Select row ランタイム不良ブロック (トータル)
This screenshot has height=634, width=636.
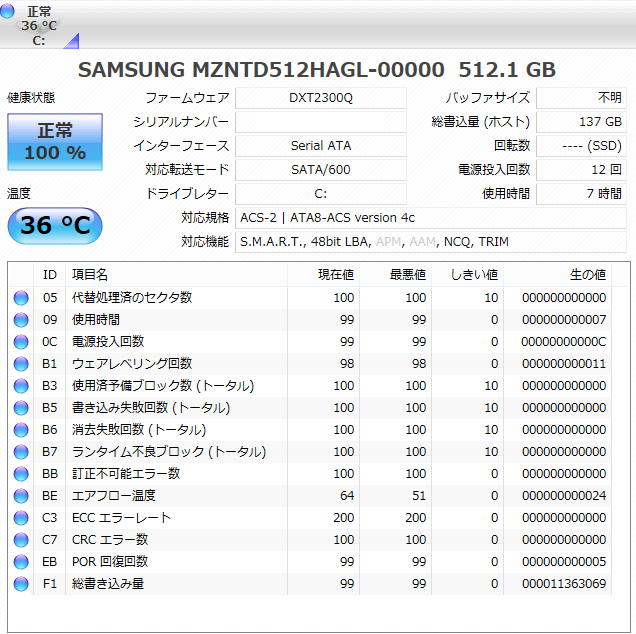[310, 452]
